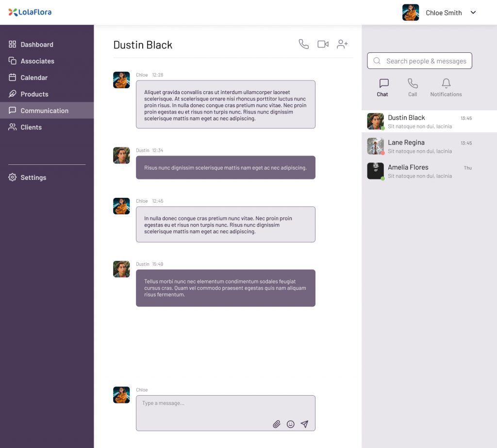Open the Lane Regina conversation

point(419,146)
